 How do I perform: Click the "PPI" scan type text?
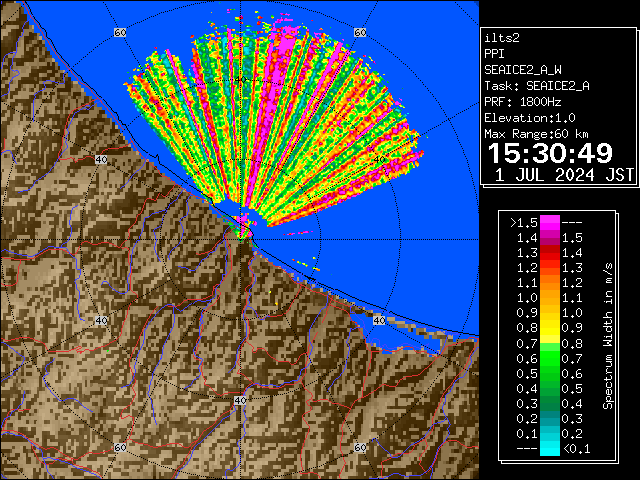click(x=494, y=54)
